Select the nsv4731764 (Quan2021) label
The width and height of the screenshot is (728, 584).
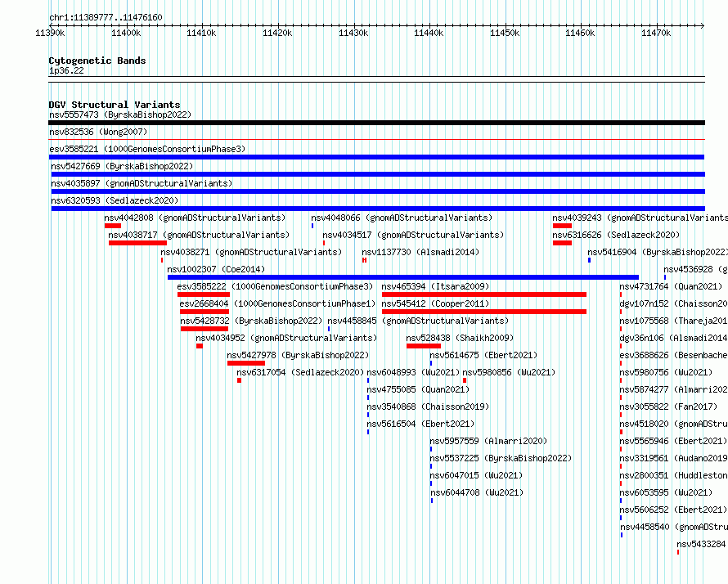coord(671,286)
